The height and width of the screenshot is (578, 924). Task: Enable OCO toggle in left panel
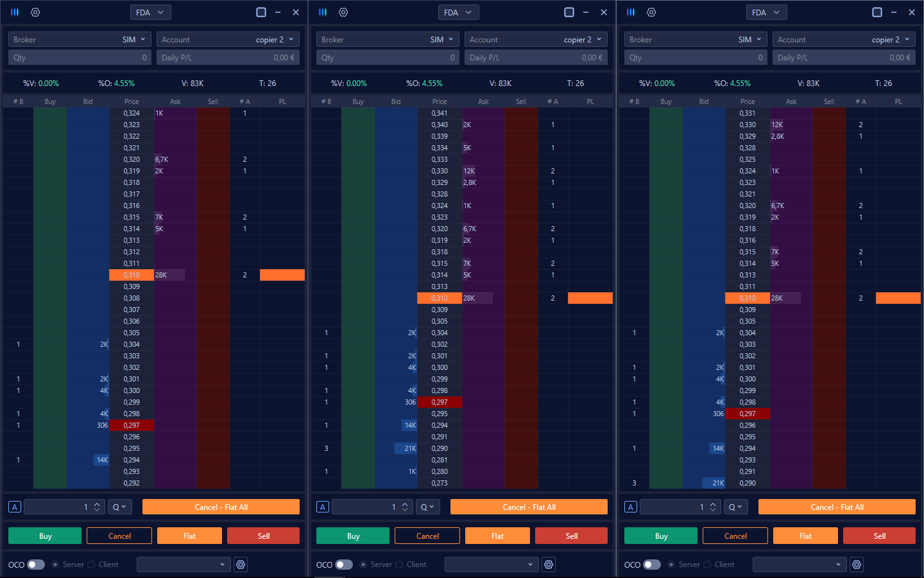(36, 565)
